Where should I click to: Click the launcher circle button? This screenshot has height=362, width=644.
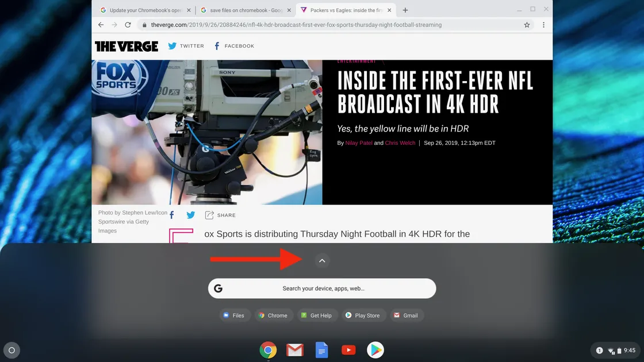click(11, 350)
